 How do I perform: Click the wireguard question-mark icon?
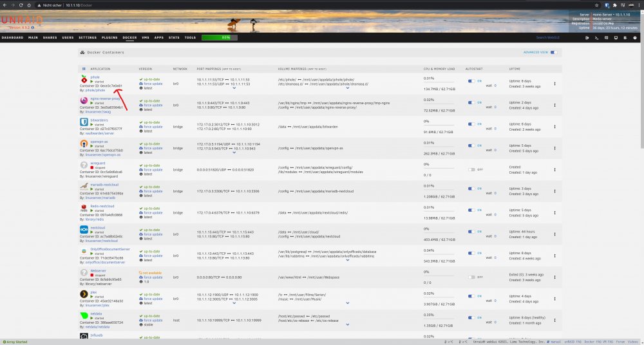(84, 165)
